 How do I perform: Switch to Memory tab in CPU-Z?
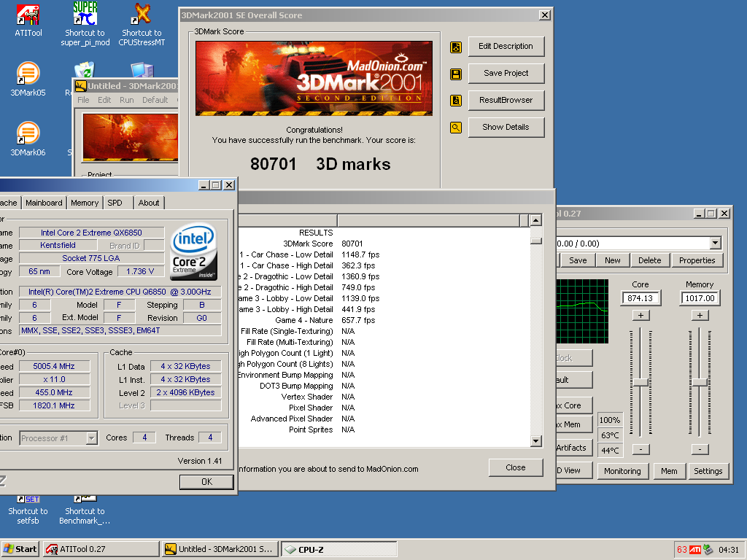coord(85,203)
